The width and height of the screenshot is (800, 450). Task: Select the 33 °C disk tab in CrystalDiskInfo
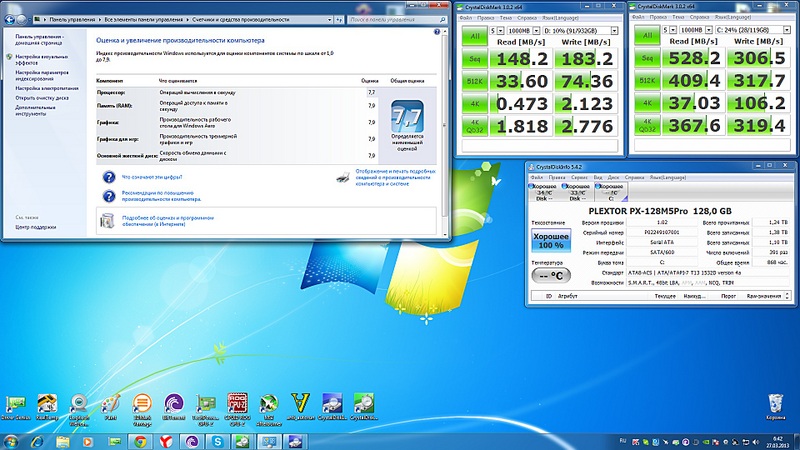[x=578, y=192]
